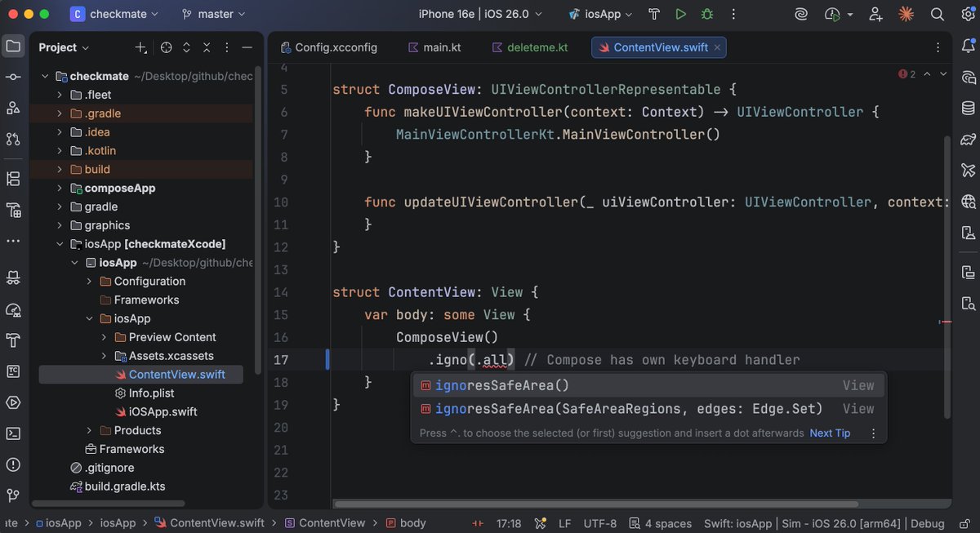Click the ContentView struct breadcrumb

point(324,523)
